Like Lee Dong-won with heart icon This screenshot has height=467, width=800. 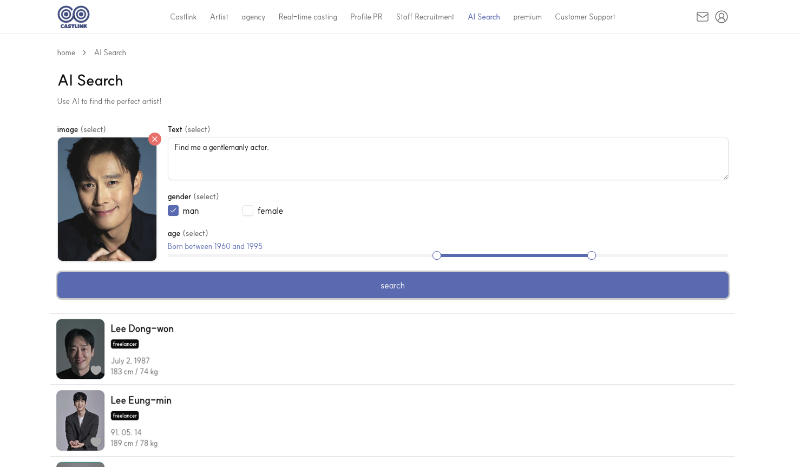[x=96, y=370]
